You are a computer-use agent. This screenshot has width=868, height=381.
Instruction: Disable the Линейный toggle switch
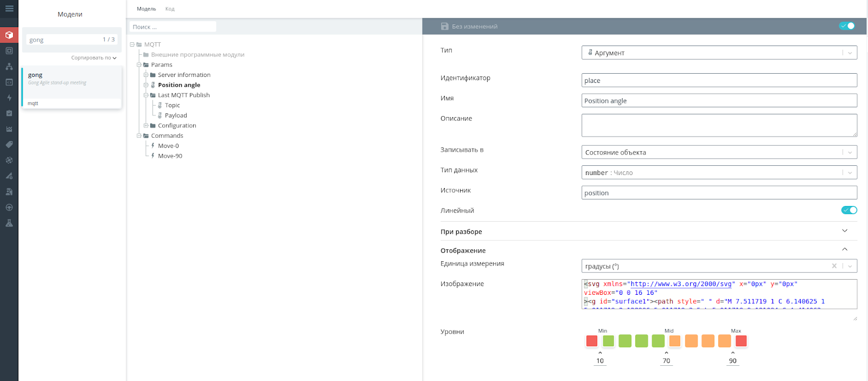pos(849,210)
